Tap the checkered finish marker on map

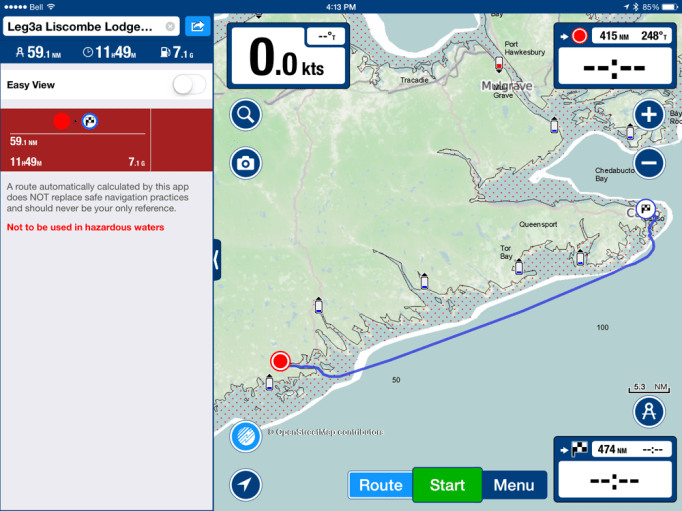point(646,209)
